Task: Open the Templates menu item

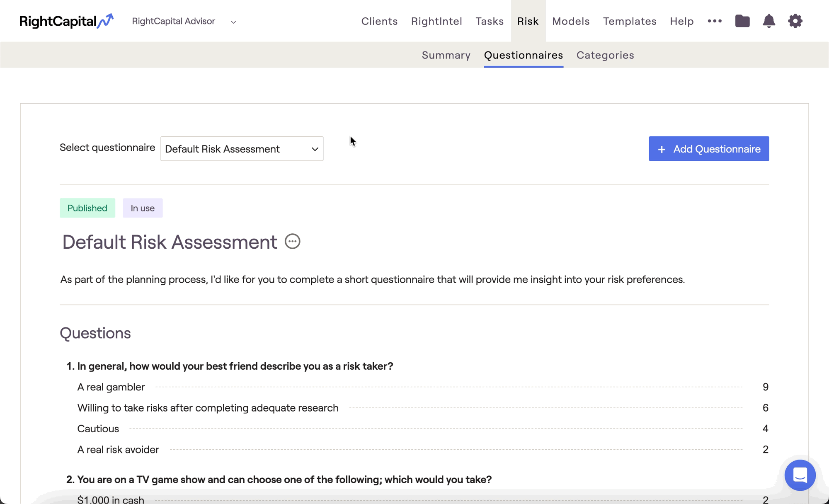Action: 630,21
